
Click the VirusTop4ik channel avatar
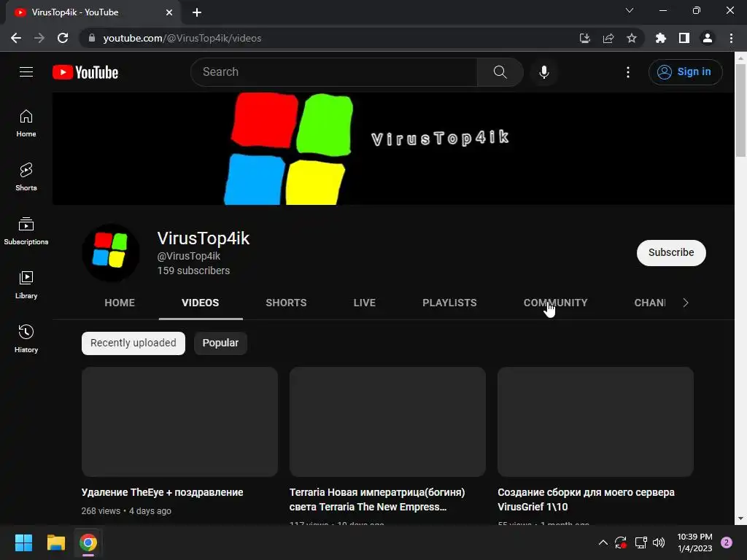point(111,252)
